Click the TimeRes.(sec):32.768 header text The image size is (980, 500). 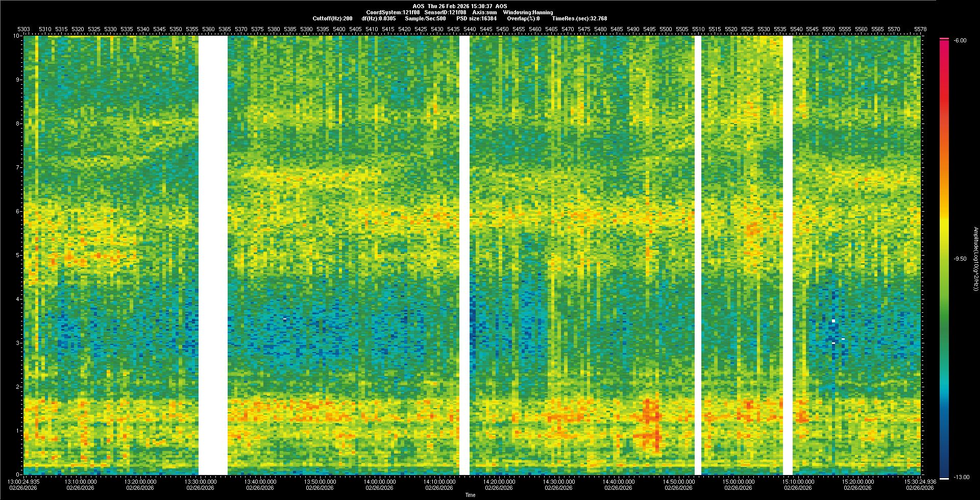[x=579, y=18]
